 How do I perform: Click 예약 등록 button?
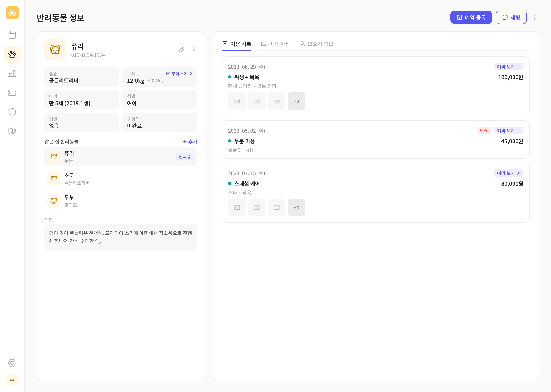coord(471,17)
